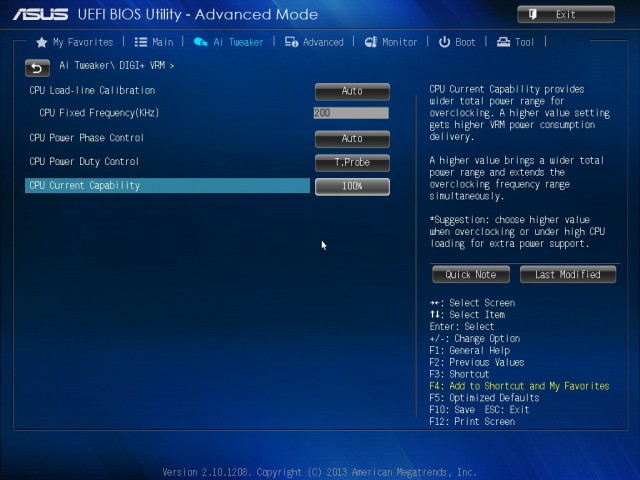Click the 'Select Item' arrow keys hint

point(467,315)
